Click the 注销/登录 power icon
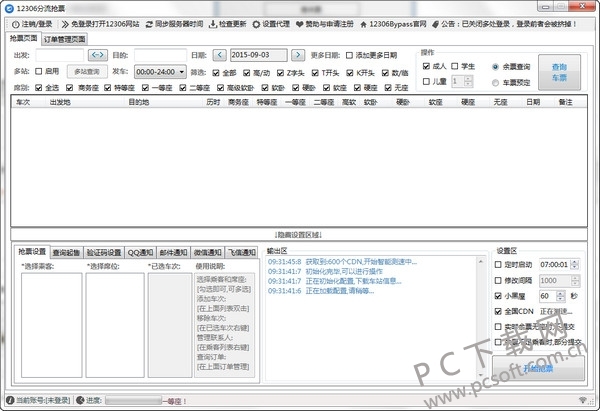 (x=16, y=24)
